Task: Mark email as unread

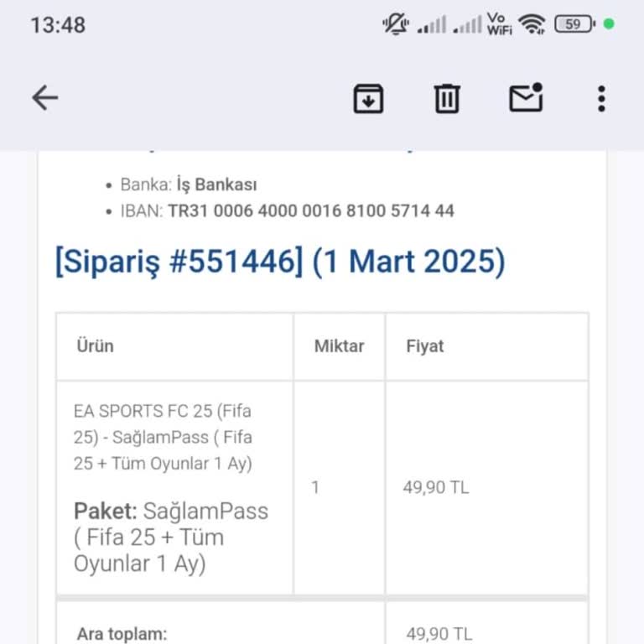Action: click(x=526, y=98)
